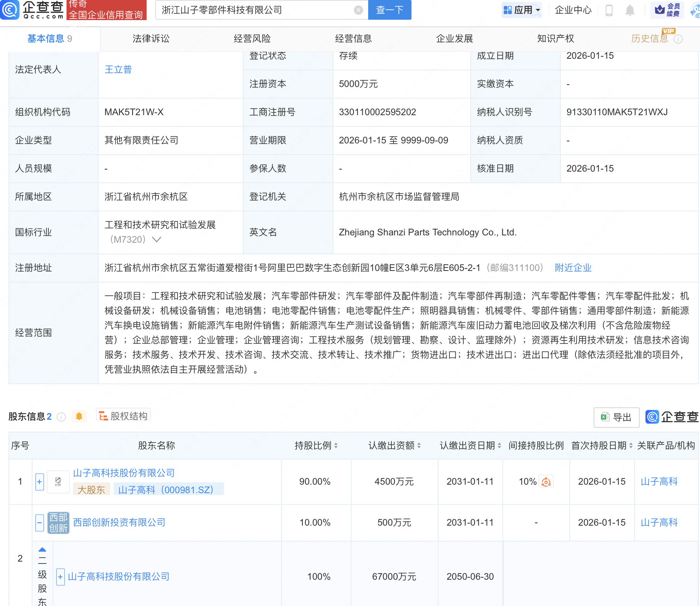Image resolution: width=700 pixels, height=606 pixels.
Task: Click the Excel export icon beside 导出
Action: coord(606,417)
